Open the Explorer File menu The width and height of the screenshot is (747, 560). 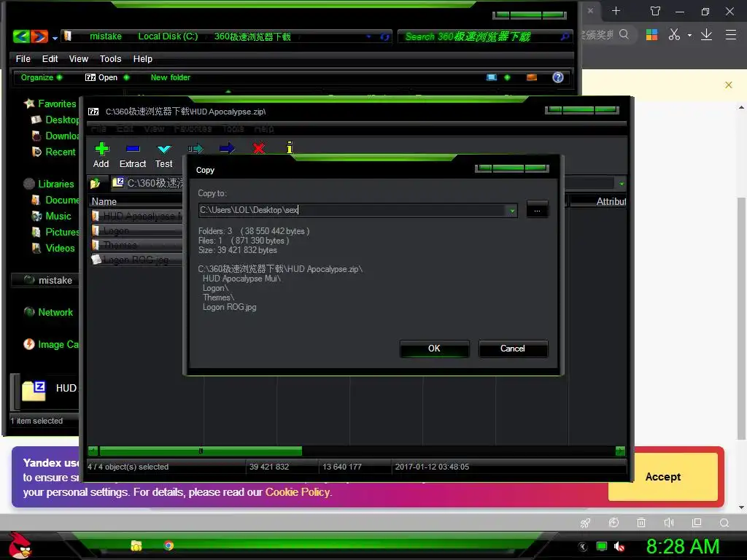coord(23,59)
